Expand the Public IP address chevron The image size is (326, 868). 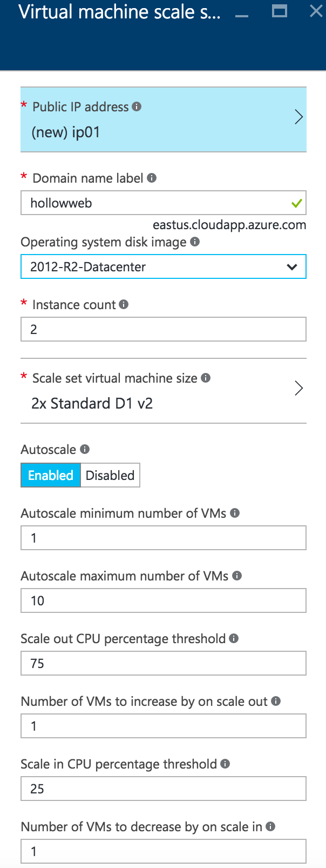(x=298, y=117)
